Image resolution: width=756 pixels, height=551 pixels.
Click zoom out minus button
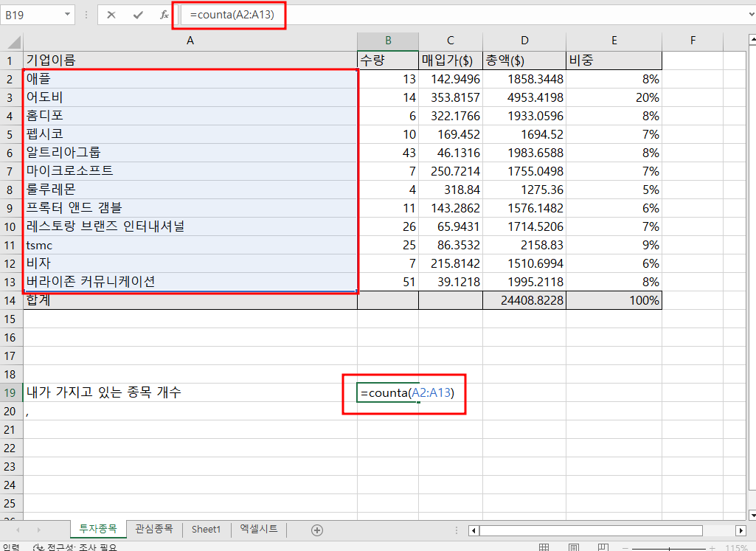point(625,549)
